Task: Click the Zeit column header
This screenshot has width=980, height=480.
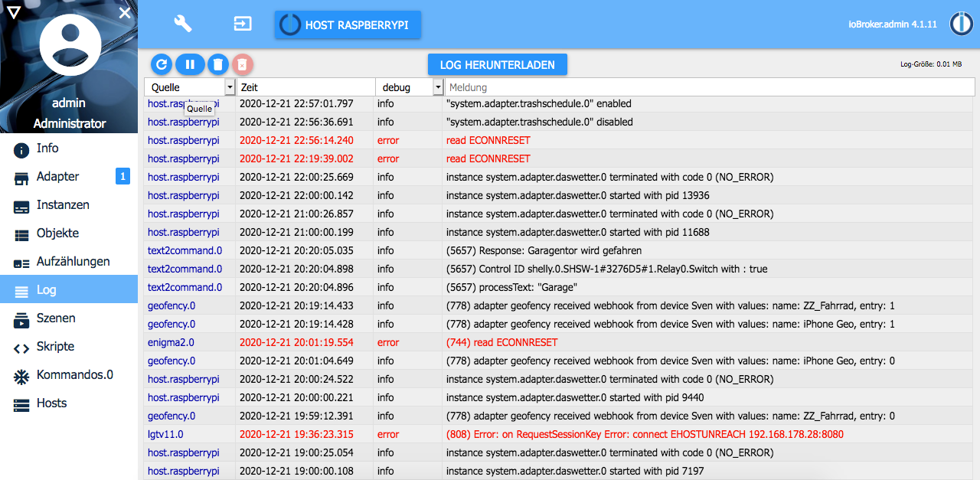Action: point(305,87)
